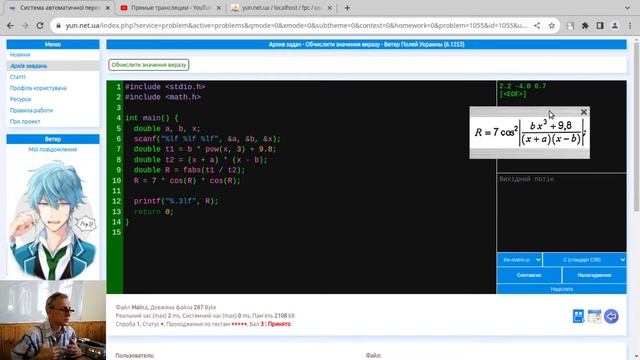Click the 'Синтаксис' button
640x360 pixels.
pyautogui.click(x=529, y=275)
